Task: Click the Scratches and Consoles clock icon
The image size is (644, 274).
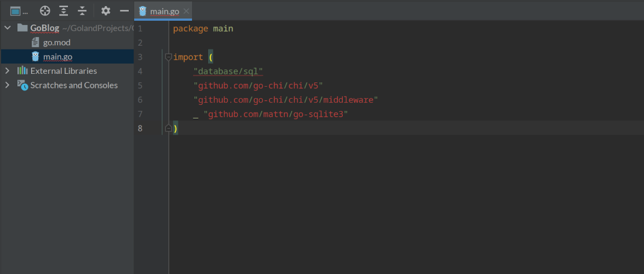Action: tap(22, 85)
